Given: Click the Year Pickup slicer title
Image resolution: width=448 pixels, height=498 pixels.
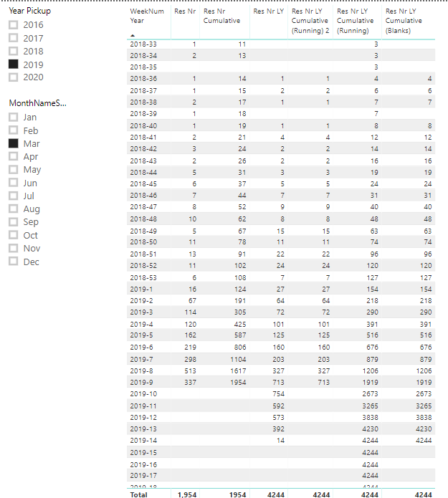Looking at the screenshot, I should 30,11.
